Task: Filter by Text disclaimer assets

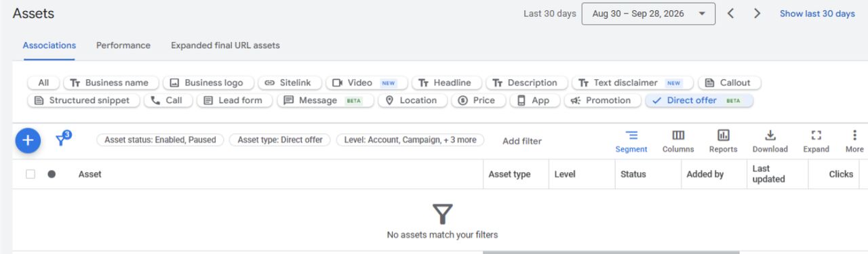Action: [x=633, y=83]
